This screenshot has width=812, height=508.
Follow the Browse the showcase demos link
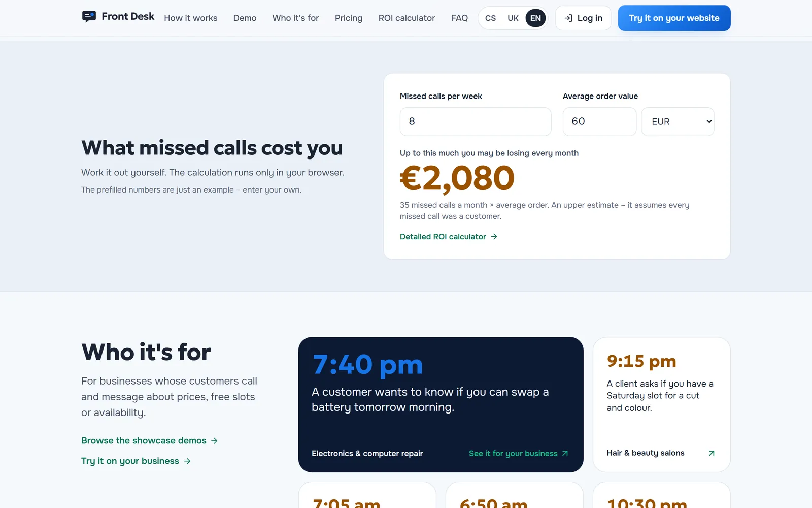tap(150, 441)
